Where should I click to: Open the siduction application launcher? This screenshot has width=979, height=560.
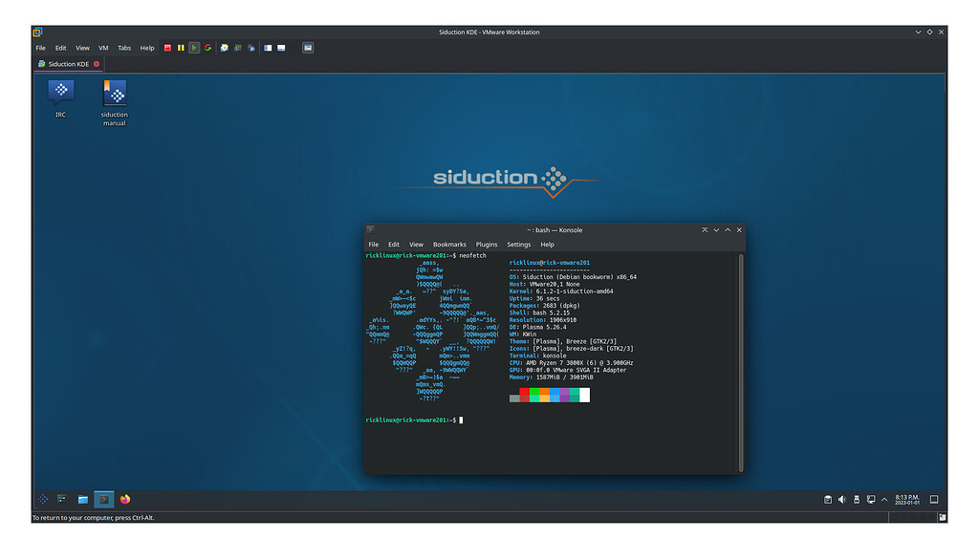pos(42,499)
